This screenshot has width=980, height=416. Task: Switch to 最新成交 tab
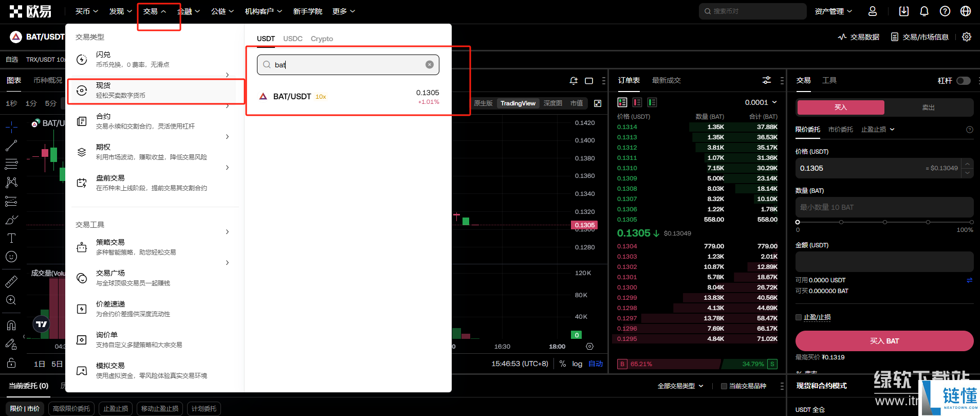point(667,80)
